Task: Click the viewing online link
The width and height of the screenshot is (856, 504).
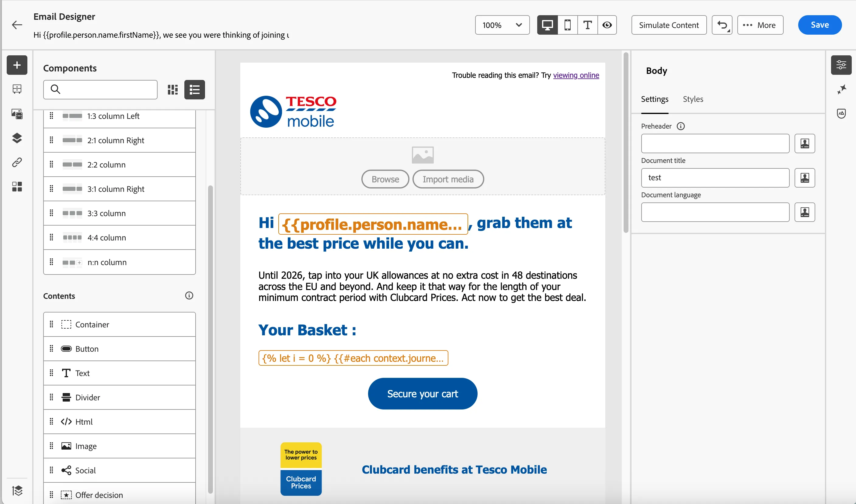Action: (x=576, y=75)
